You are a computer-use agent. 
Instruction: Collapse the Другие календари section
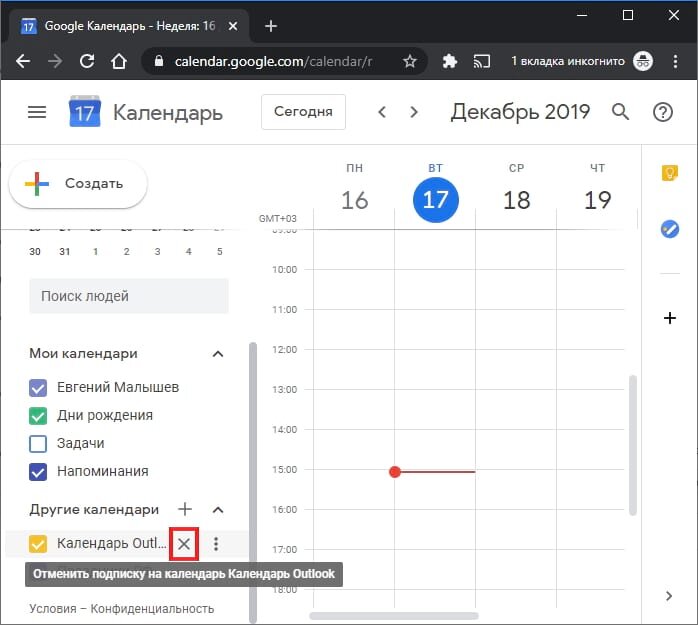218,510
